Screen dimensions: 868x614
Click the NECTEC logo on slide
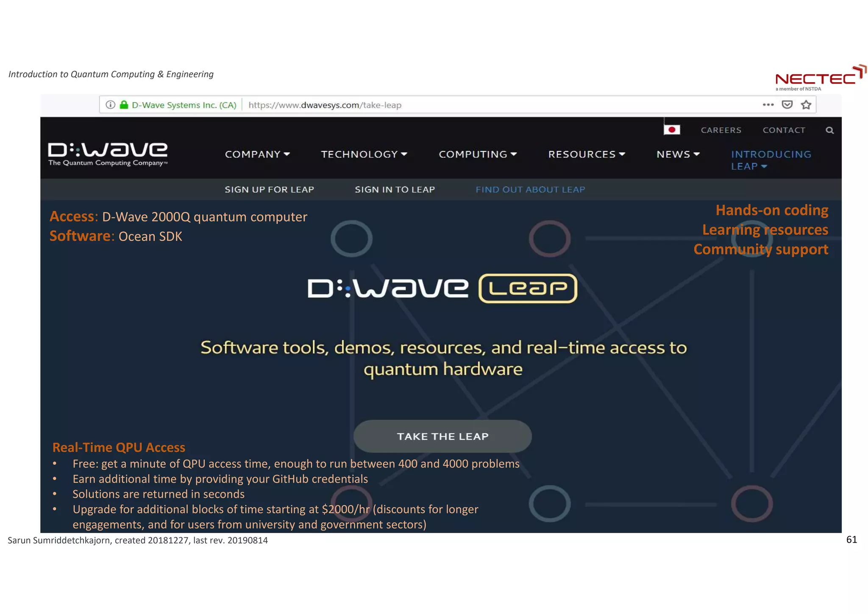coord(821,78)
